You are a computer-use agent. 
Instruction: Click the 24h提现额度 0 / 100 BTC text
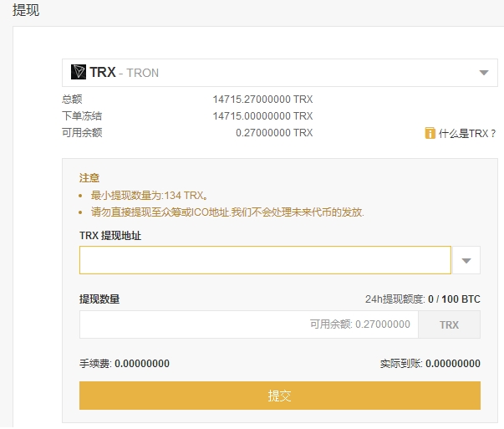423,299
